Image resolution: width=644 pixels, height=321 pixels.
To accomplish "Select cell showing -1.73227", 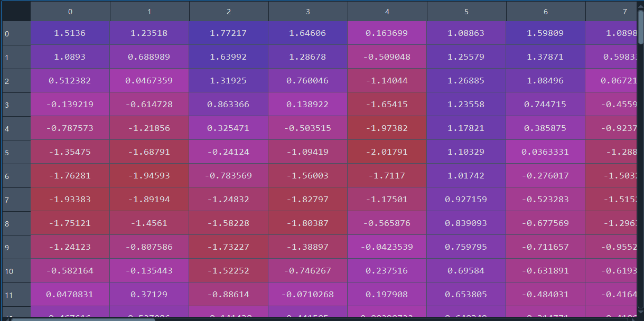I will (x=229, y=247).
